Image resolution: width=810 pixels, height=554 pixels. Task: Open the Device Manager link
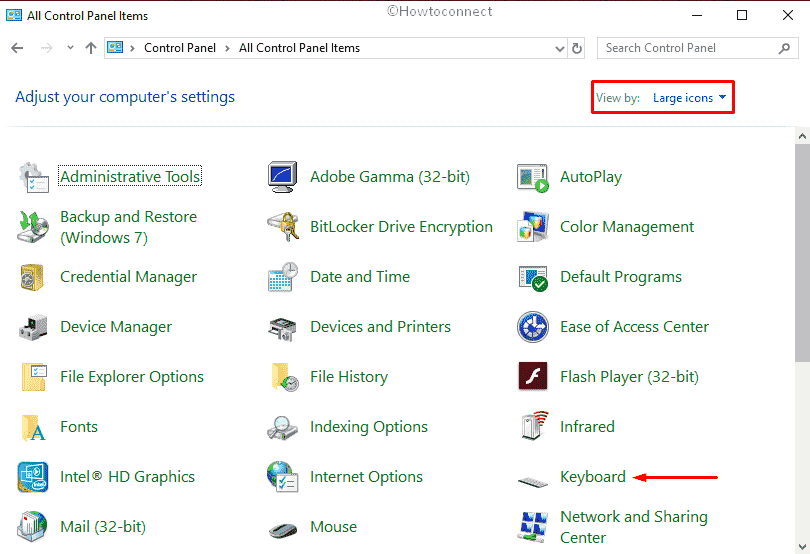pos(116,327)
